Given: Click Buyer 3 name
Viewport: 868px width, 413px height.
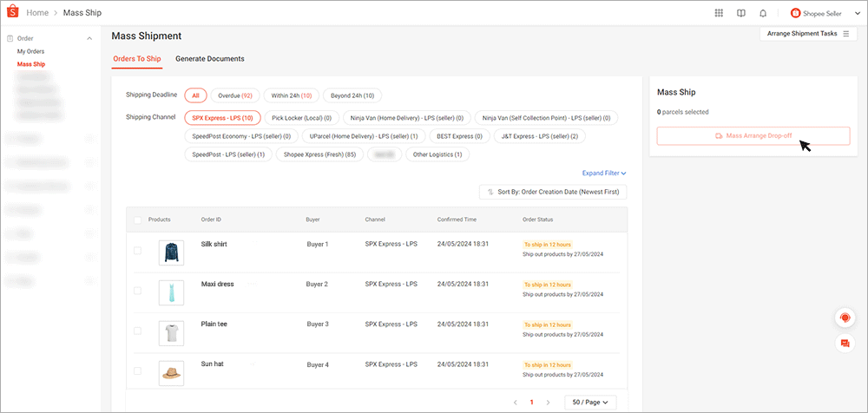Looking at the screenshot, I should coord(318,324).
